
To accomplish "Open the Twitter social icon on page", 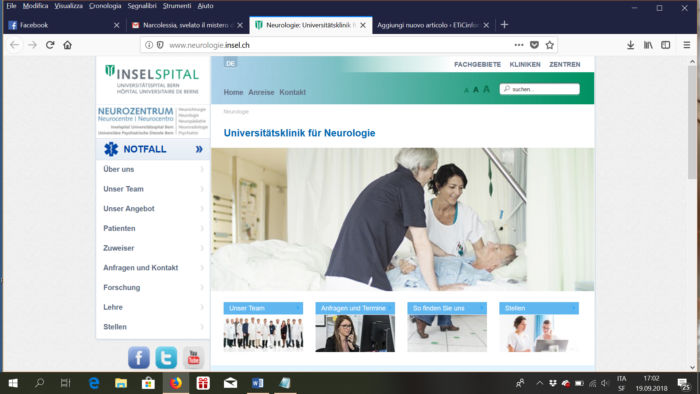I will (166, 357).
